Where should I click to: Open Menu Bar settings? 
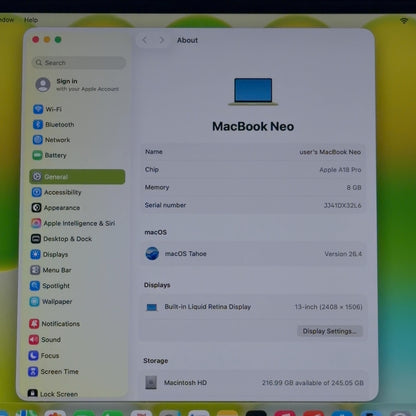pos(51,270)
